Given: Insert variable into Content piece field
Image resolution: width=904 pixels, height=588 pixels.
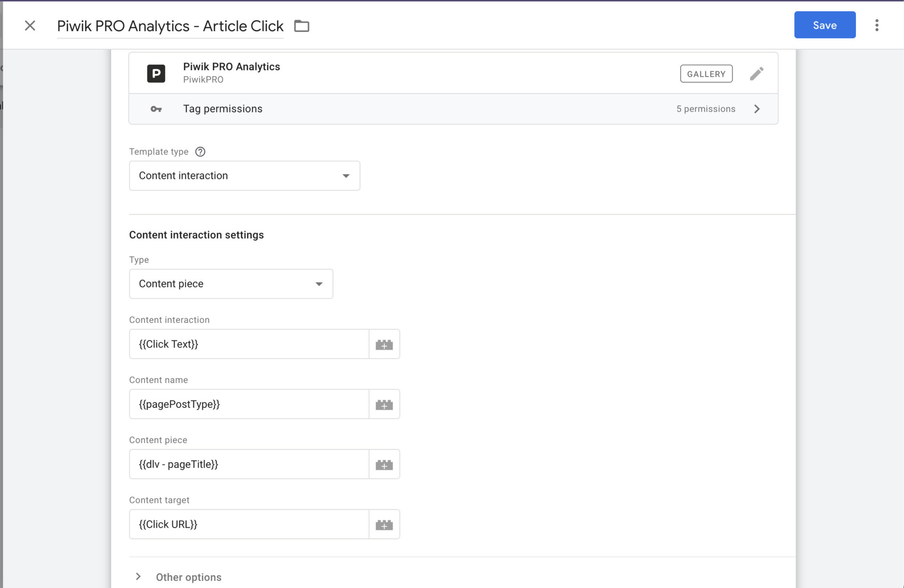Looking at the screenshot, I should pyautogui.click(x=384, y=465).
